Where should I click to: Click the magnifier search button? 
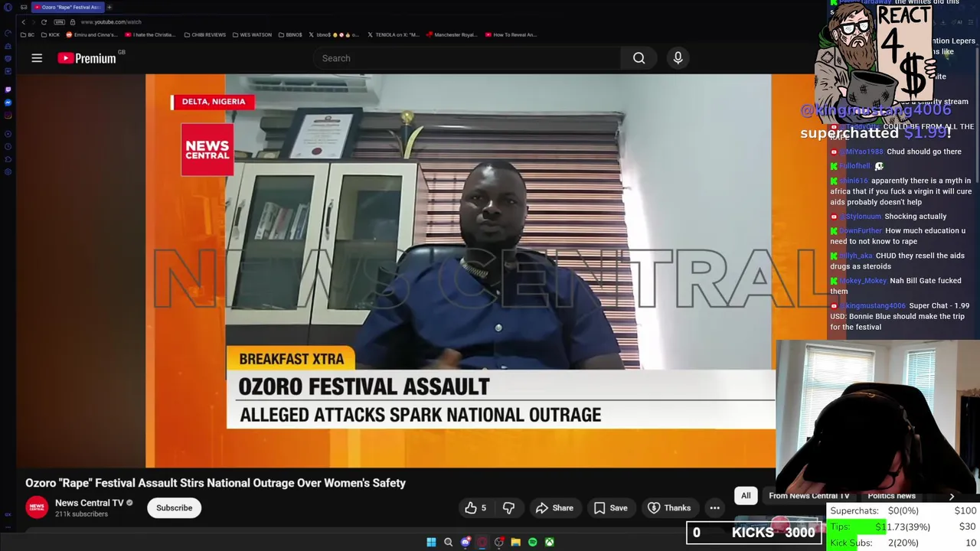tap(639, 58)
